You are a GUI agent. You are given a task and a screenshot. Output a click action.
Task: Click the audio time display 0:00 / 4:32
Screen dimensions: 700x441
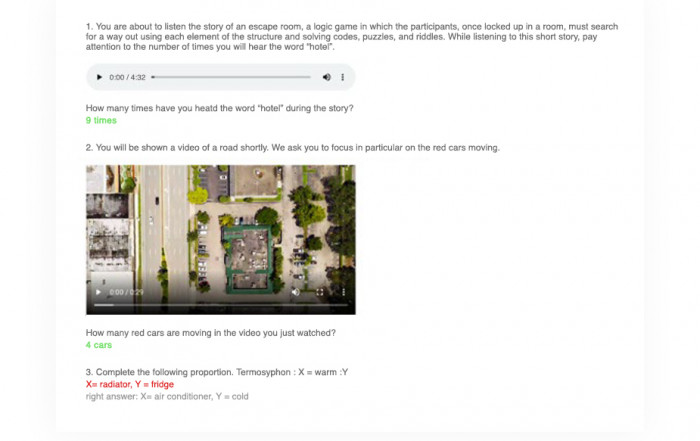coord(127,77)
